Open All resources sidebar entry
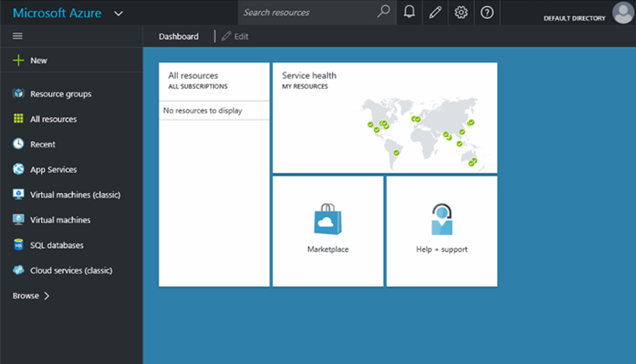This screenshot has width=636, height=364. click(x=53, y=119)
